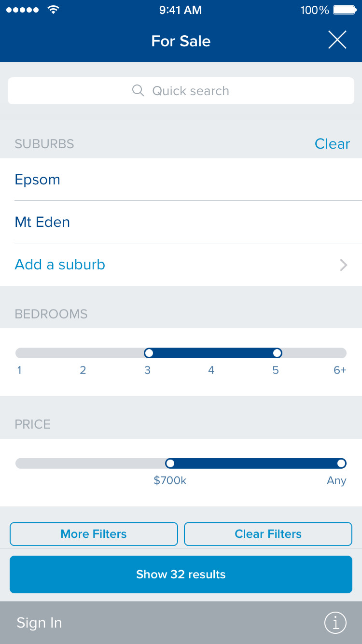Expand More Filters
Viewport: 362px width, 644px height.
pos(94,534)
